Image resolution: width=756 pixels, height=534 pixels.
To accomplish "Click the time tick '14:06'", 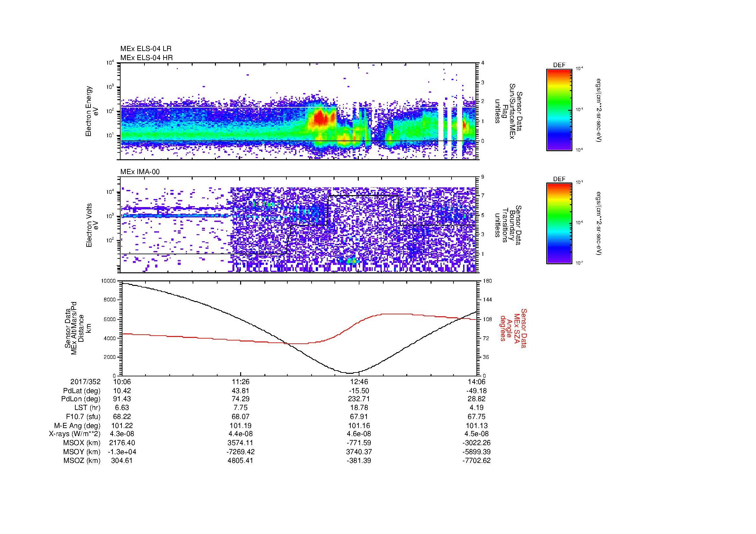I will tap(476, 382).
